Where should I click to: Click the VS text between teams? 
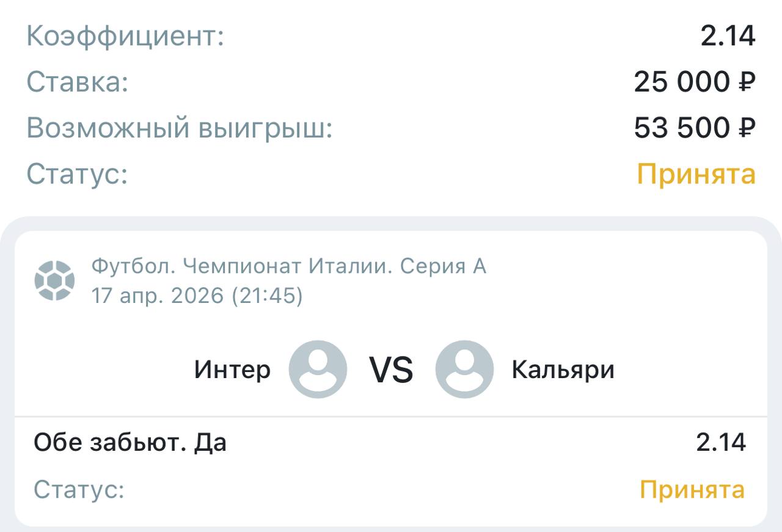(391, 370)
